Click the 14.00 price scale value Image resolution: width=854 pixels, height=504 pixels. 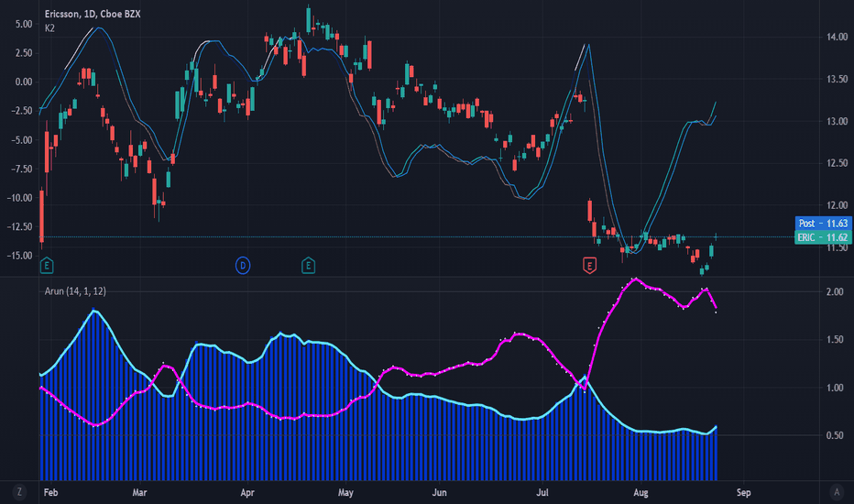click(838, 37)
